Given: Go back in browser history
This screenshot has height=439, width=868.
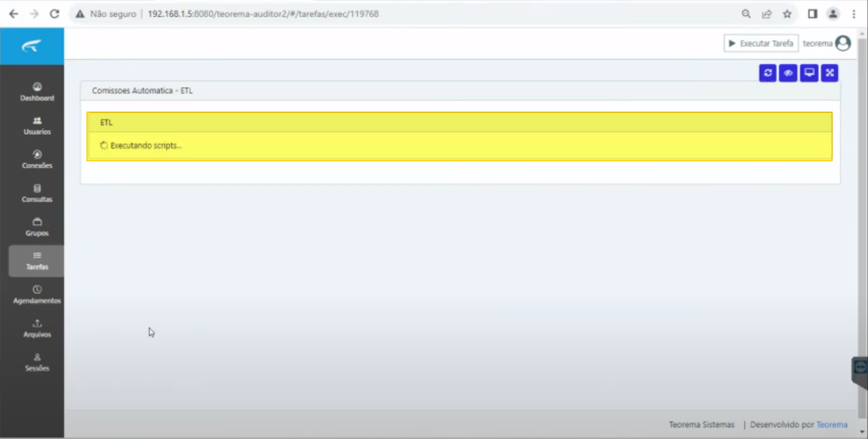Looking at the screenshot, I should coord(14,14).
